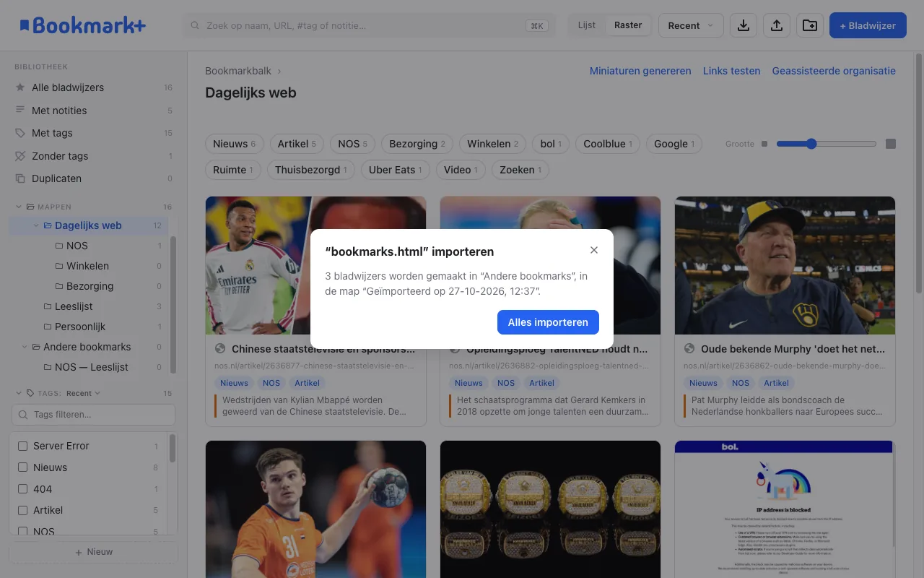924x578 pixels.
Task: Click the Bookmarkbalk breadcrumb
Action: (238, 71)
